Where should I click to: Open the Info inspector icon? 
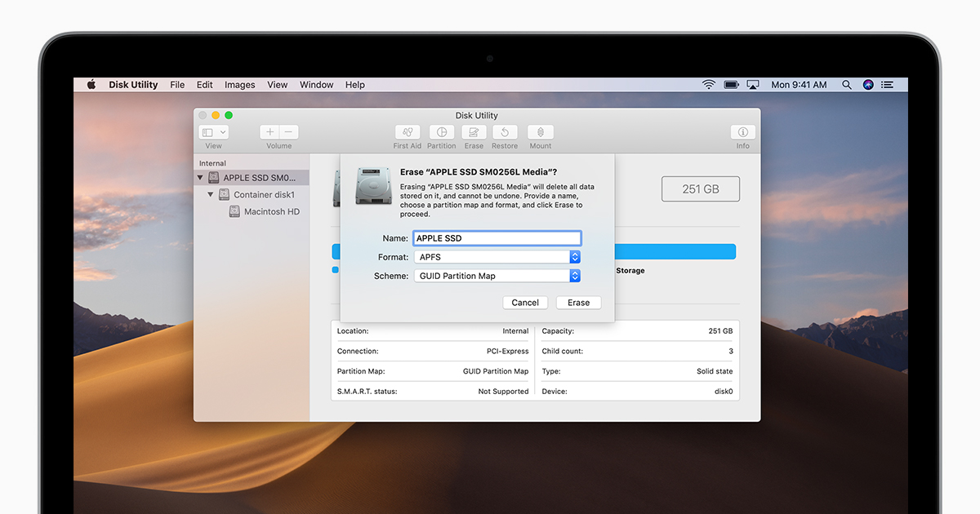[742, 132]
